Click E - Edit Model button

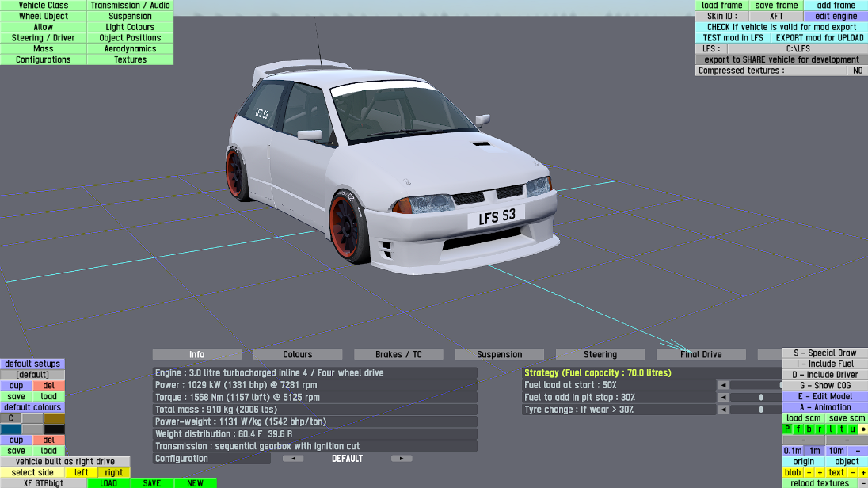click(x=824, y=397)
